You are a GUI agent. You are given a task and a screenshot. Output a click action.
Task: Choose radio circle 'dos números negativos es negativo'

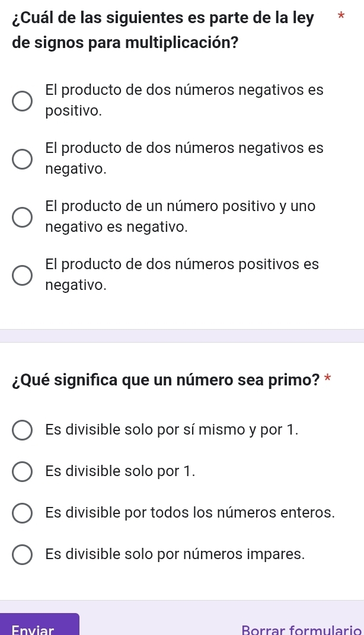coord(23,159)
